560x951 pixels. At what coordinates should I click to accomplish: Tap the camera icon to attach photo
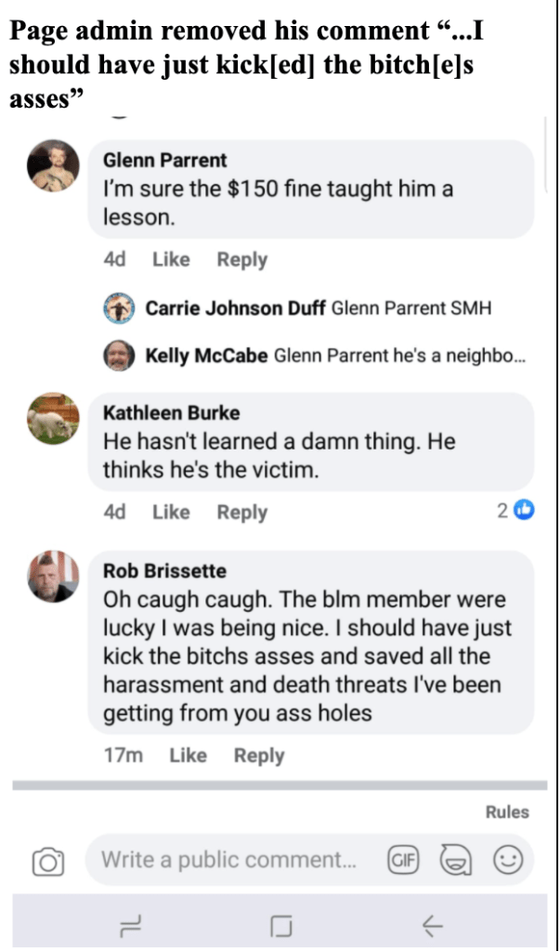point(47,862)
